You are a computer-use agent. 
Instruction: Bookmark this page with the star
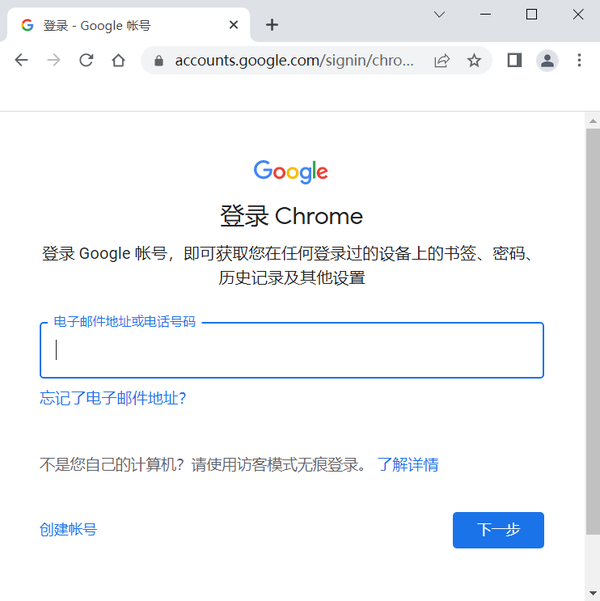[474, 61]
